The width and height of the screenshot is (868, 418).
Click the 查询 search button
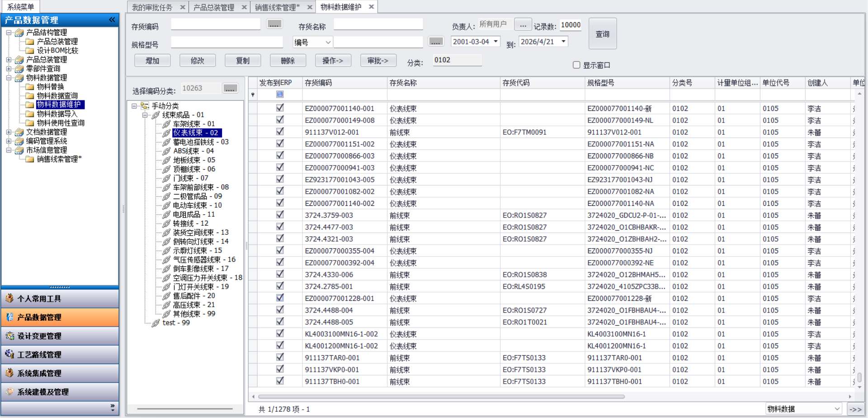pos(602,34)
